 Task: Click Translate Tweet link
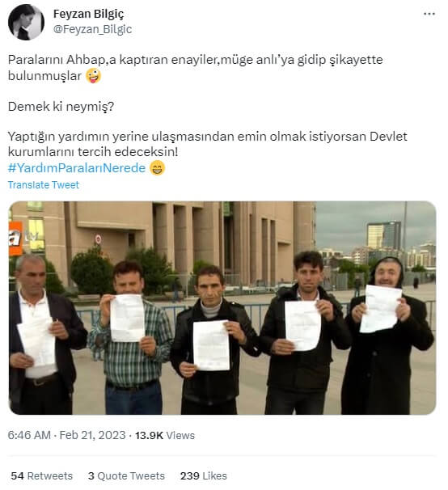coord(44,185)
